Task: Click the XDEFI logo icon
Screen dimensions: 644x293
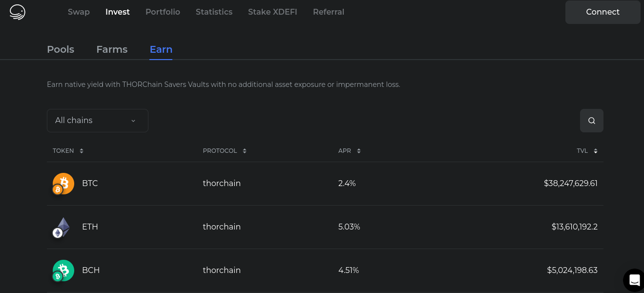Action: pyautogui.click(x=18, y=12)
